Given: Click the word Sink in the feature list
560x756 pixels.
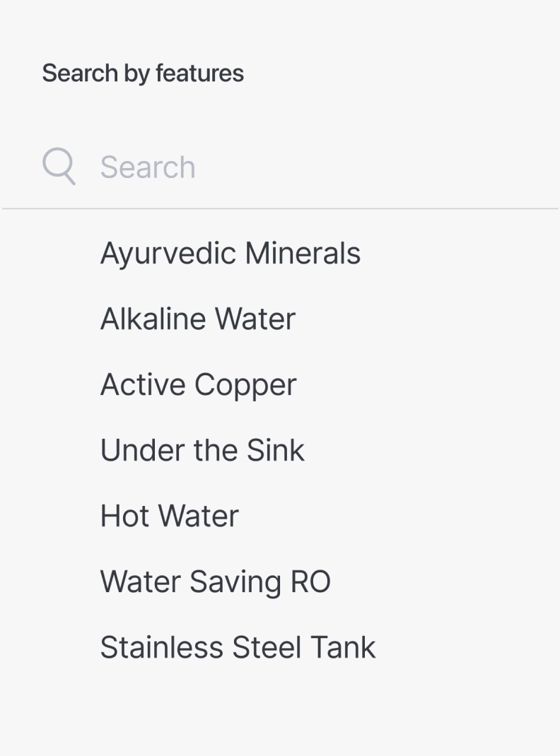Looking at the screenshot, I should coord(276,450).
